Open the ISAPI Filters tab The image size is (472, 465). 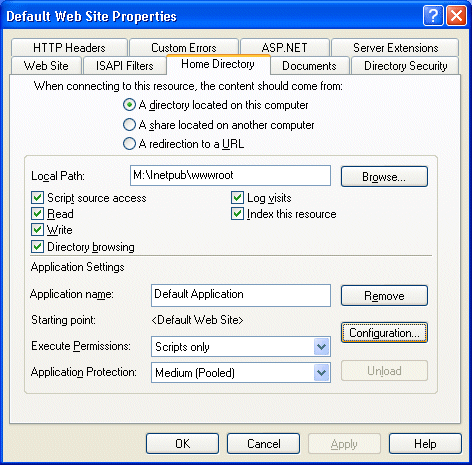coord(124,66)
